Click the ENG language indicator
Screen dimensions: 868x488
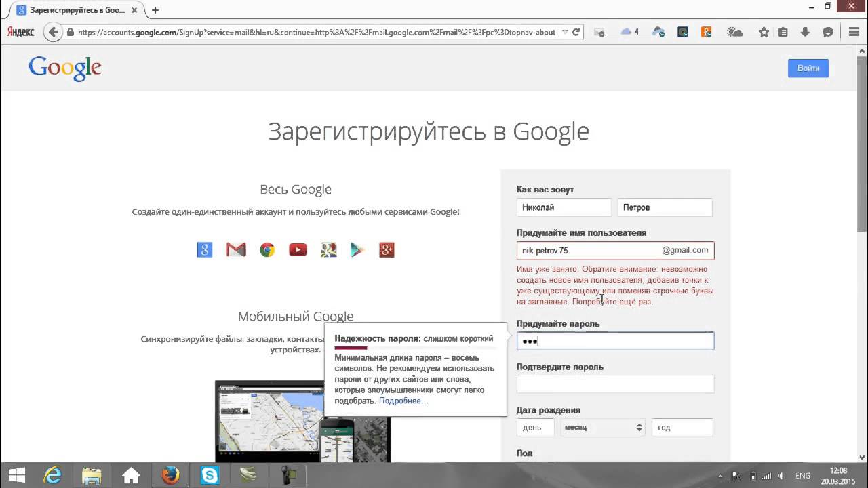pyautogui.click(x=802, y=476)
